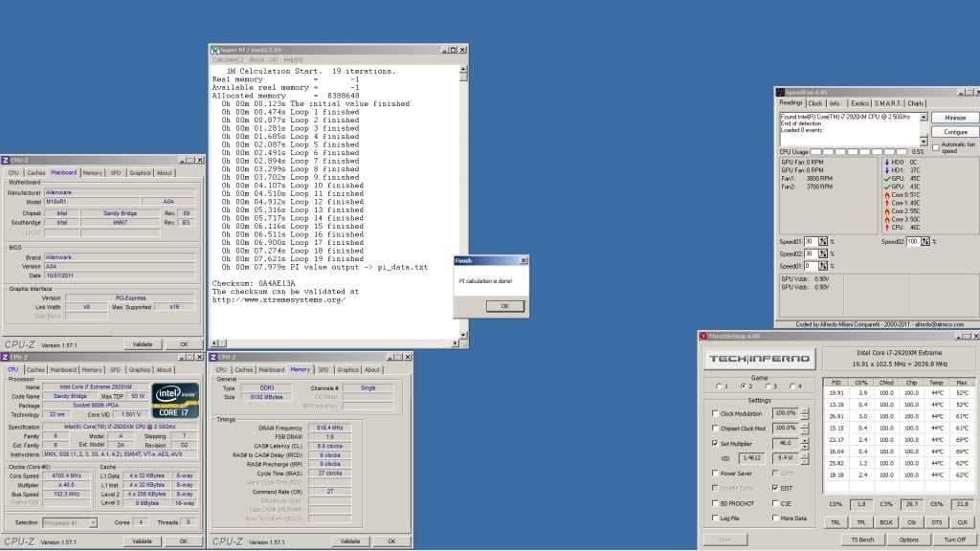
Task: Uncheck the EIST checkbox
Action: pyautogui.click(x=775, y=488)
